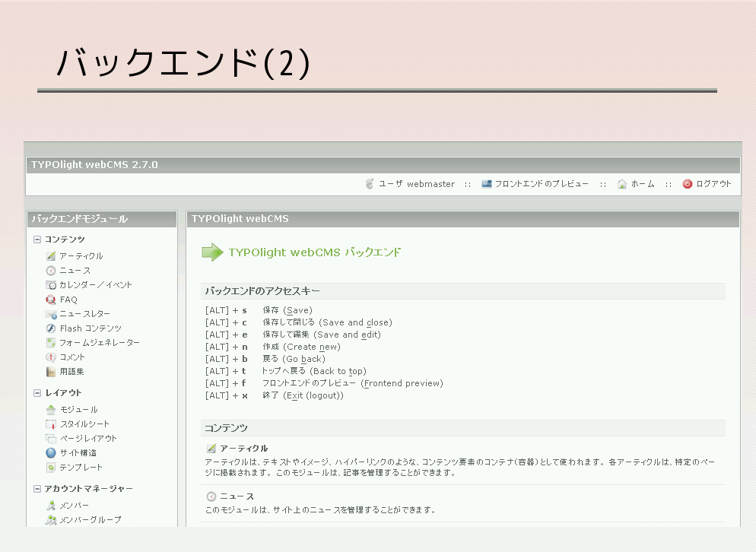
Task: Click the 用語集 book icon
Action: click(x=51, y=372)
